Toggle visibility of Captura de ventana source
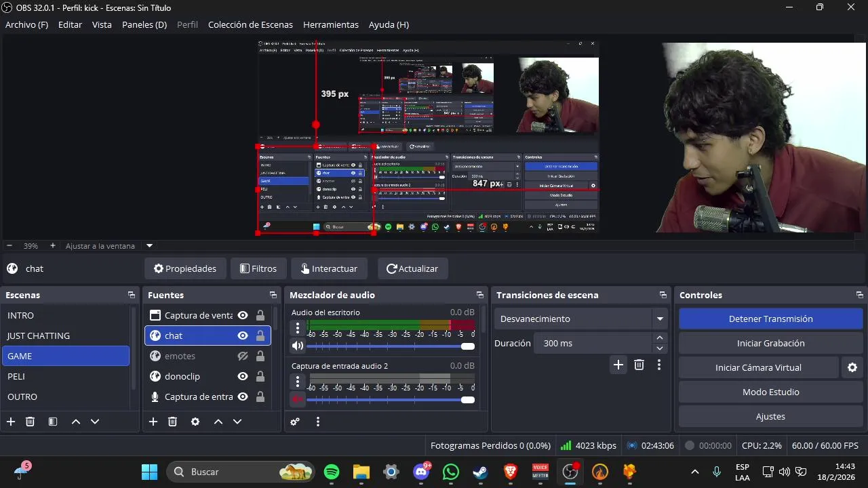Image resolution: width=868 pixels, height=488 pixels. [243, 315]
